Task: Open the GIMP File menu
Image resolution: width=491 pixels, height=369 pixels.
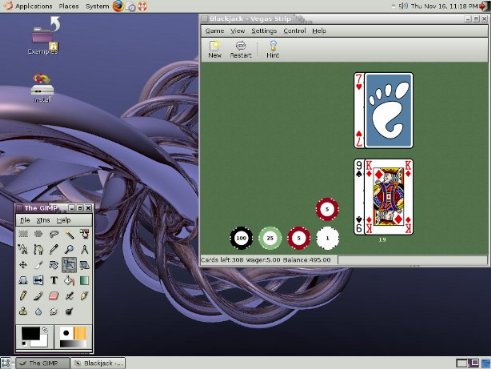Action: coord(25,220)
